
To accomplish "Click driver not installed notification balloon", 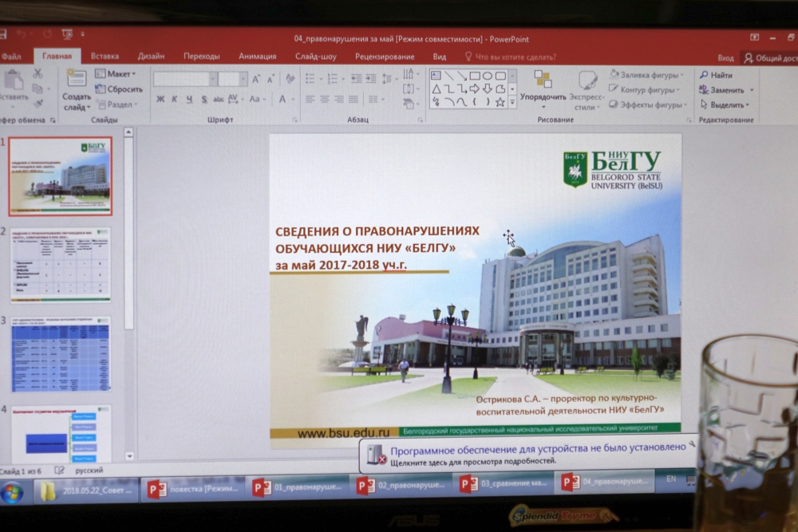I will 527,454.
